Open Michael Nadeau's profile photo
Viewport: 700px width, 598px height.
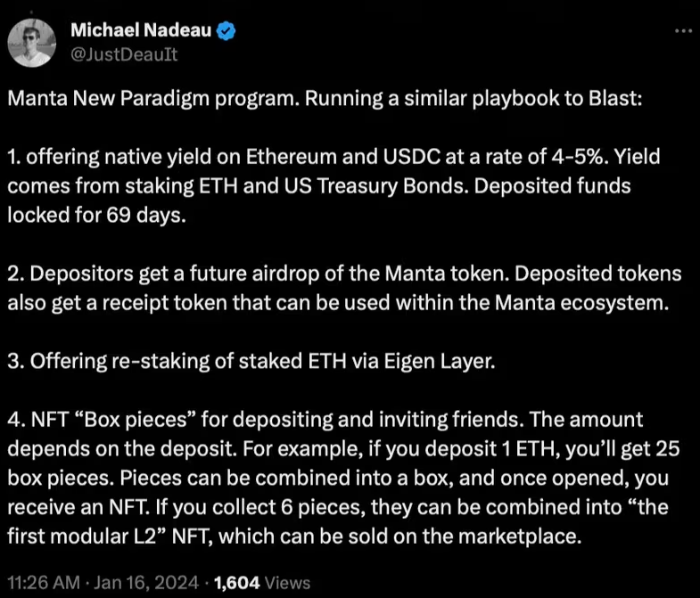click(x=32, y=44)
